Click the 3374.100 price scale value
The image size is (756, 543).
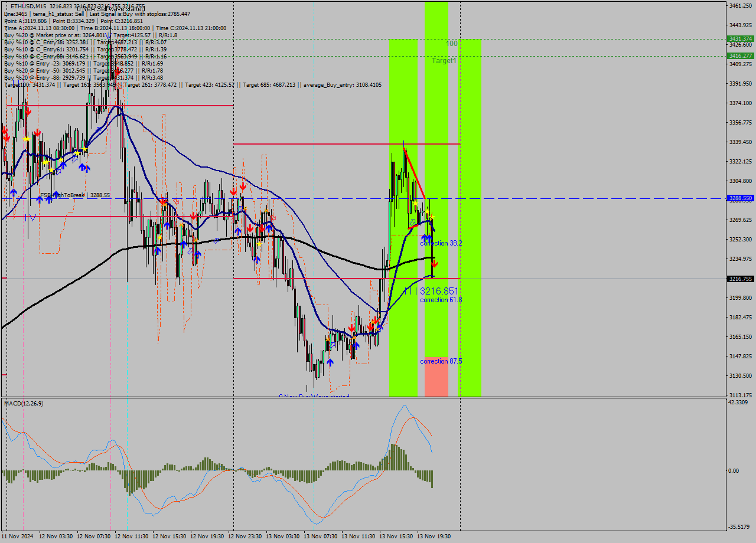tap(740, 103)
